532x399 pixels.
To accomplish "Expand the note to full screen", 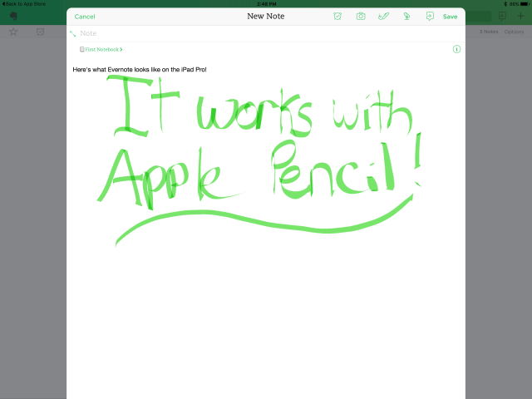I will (72, 33).
